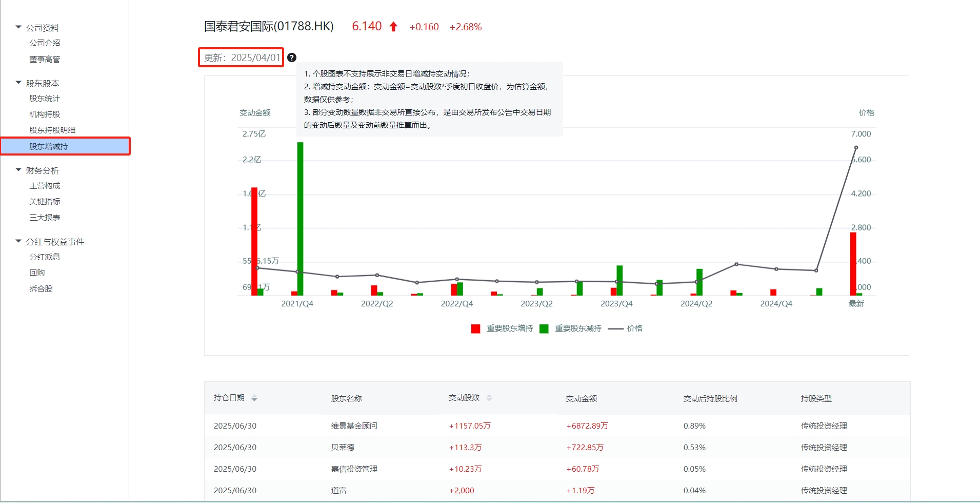Click red 最新 increase bar
980x503 pixels.
pyautogui.click(x=853, y=264)
